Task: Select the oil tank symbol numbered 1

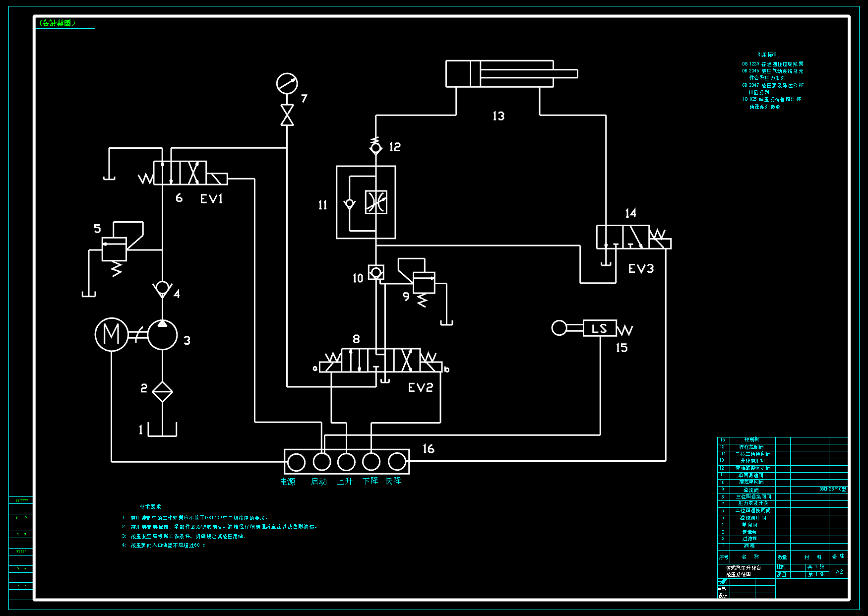Action: (x=162, y=430)
